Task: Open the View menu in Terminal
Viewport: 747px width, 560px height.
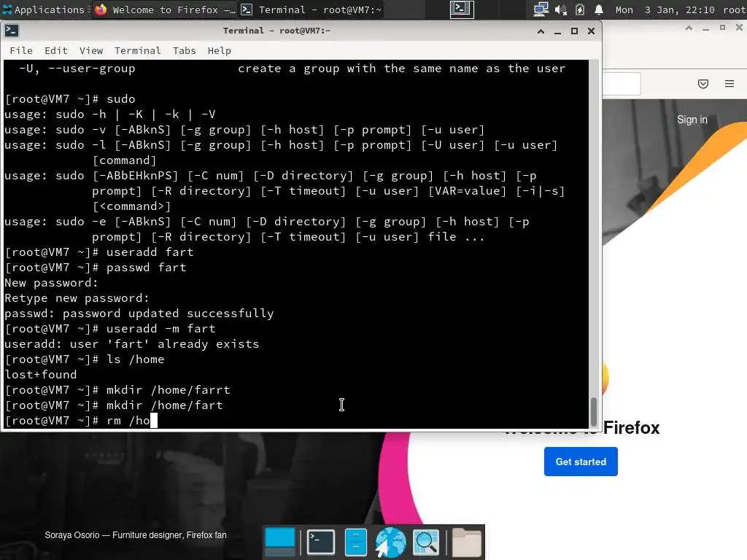Action: coord(91,50)
